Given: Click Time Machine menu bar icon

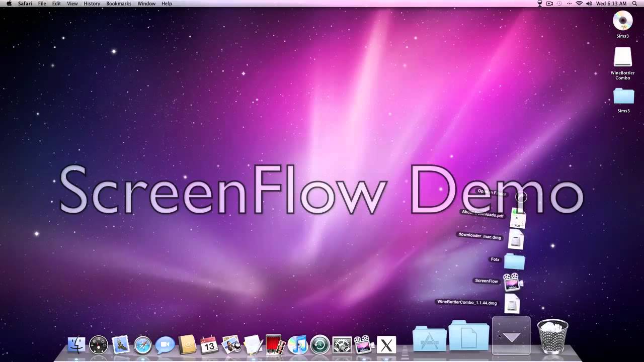Looking at the screenshot, I should click(x=559, y=4).
